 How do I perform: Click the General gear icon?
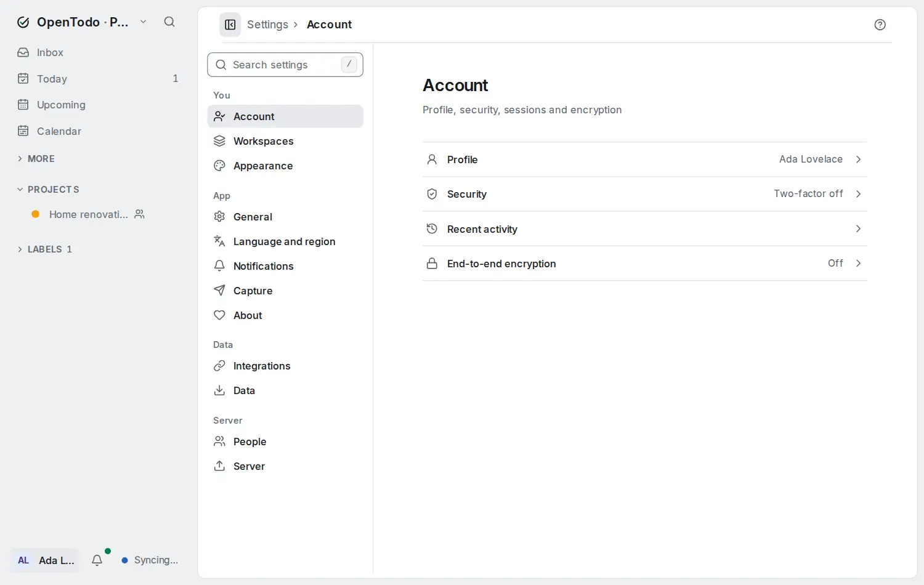click(219, 217)
